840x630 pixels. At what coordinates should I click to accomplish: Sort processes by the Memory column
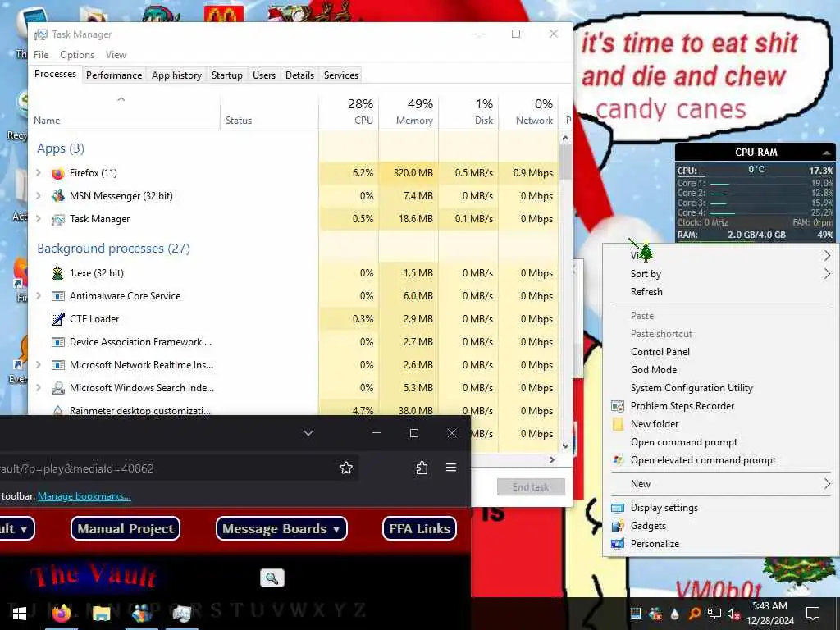point(409,112)
